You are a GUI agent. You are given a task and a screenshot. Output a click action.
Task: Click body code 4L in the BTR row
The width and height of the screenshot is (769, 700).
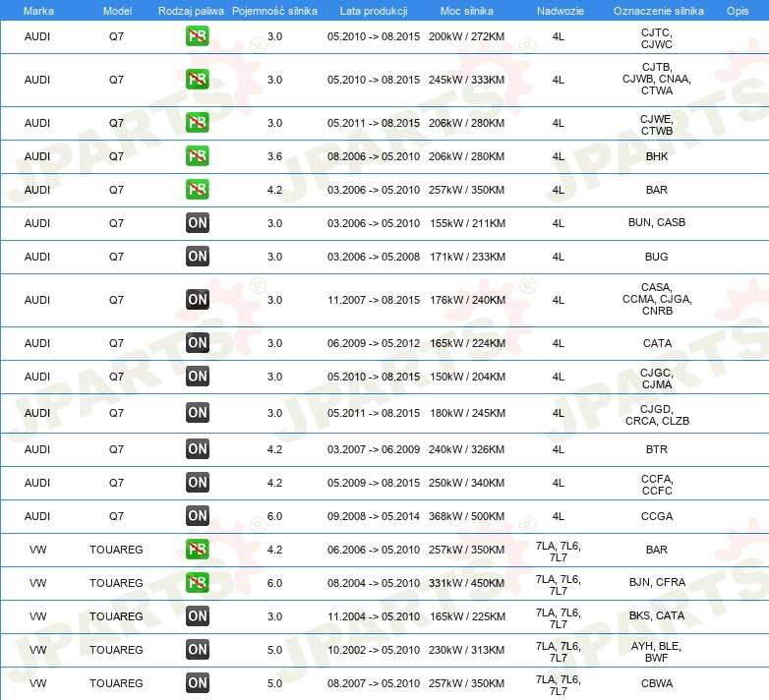pyautogui.click(x=559, y=449)
